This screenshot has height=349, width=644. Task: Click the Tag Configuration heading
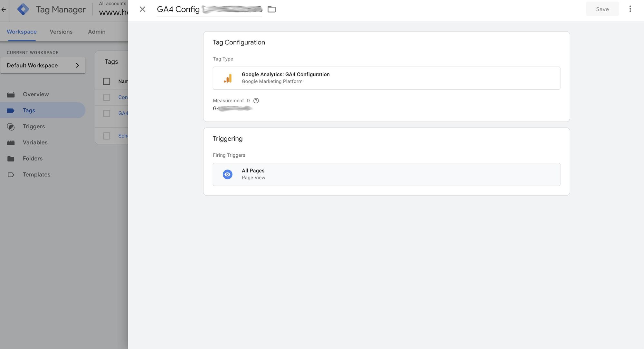tap(239, 42)
